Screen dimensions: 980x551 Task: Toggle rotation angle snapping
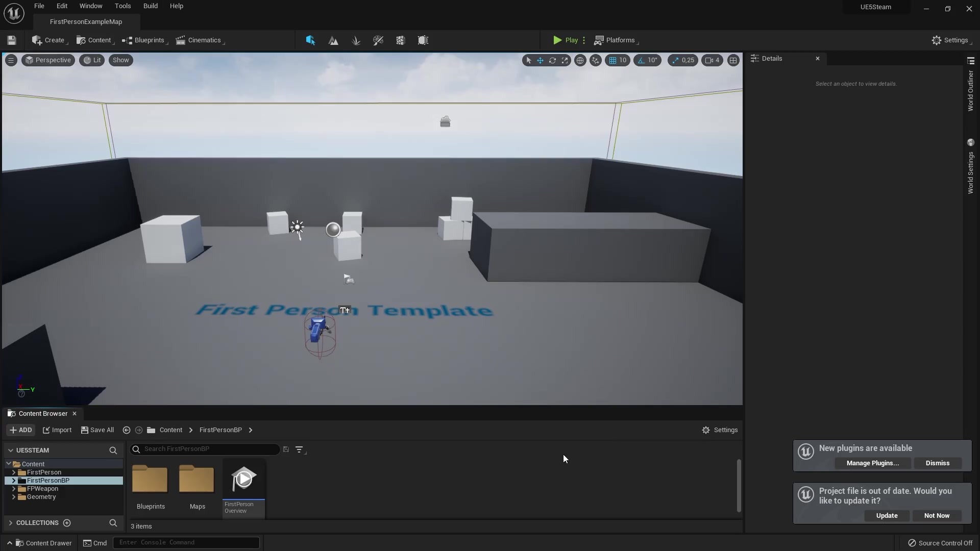pos(641,60)
